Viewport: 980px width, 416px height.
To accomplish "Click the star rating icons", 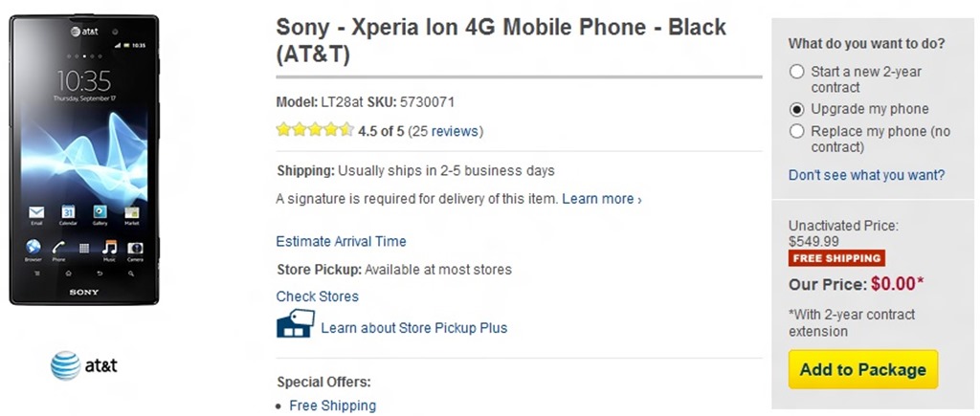I will pyautogui.click(x=315, y=131).
